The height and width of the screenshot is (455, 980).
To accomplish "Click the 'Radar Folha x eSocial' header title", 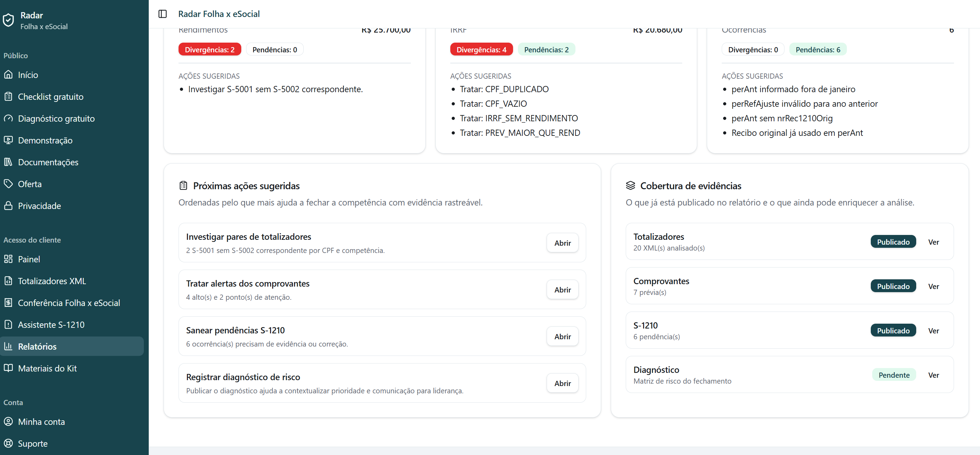I will click(x=219, y=14).
